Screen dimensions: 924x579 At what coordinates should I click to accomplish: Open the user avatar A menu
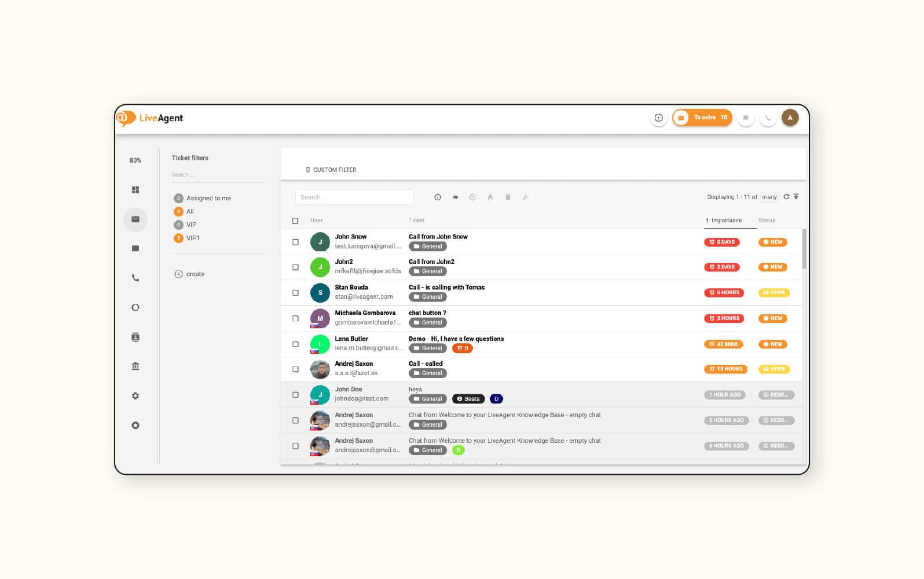coord(790,118)
